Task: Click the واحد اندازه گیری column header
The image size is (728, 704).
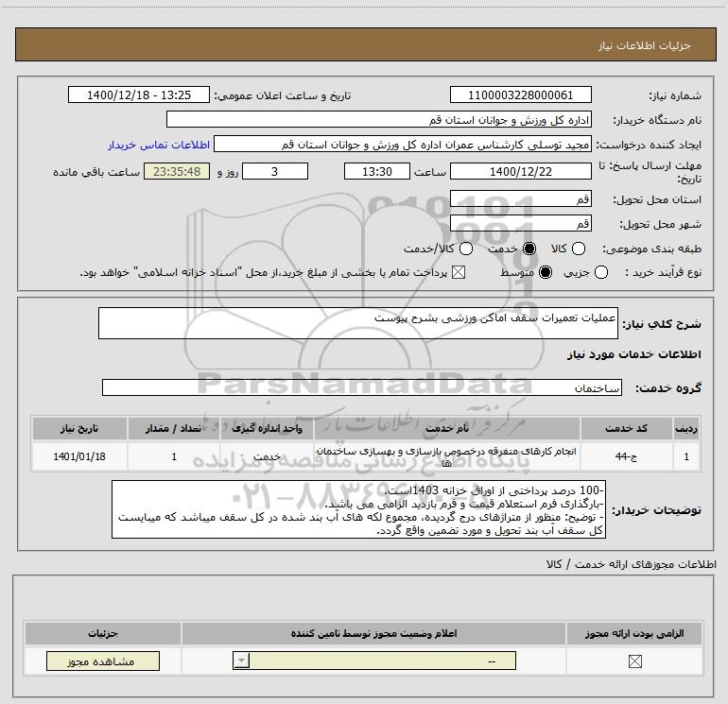Action: pos(267,428)
